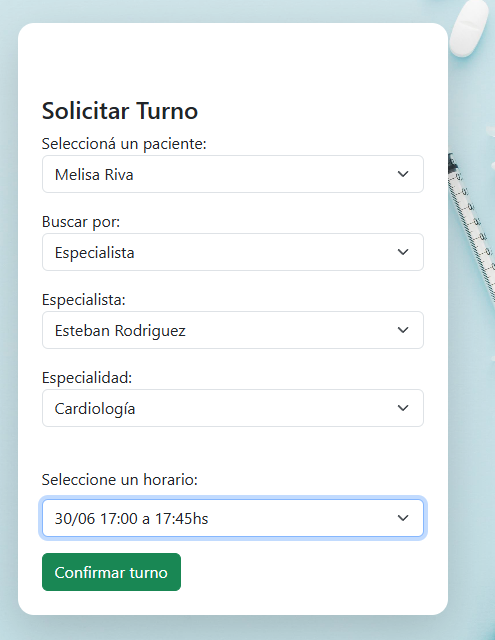
Task: Click the white pill in the background
Action: tap(469, 28)
